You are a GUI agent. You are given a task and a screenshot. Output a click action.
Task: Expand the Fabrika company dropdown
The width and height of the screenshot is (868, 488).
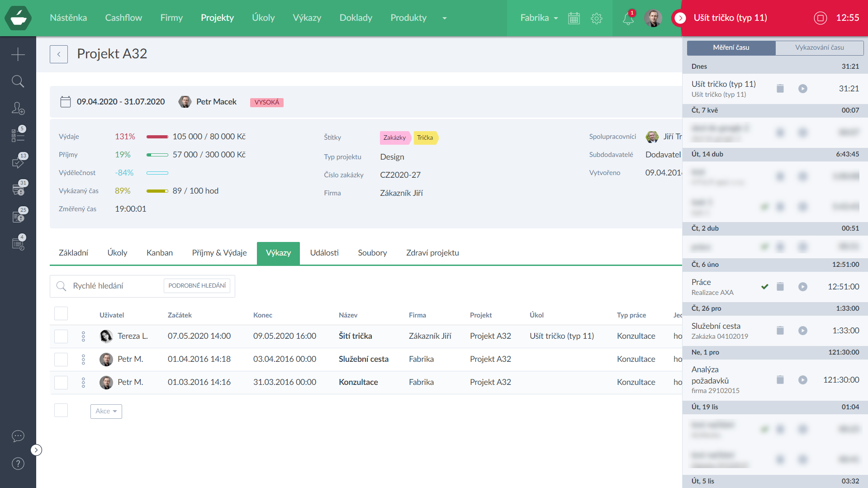539,18
